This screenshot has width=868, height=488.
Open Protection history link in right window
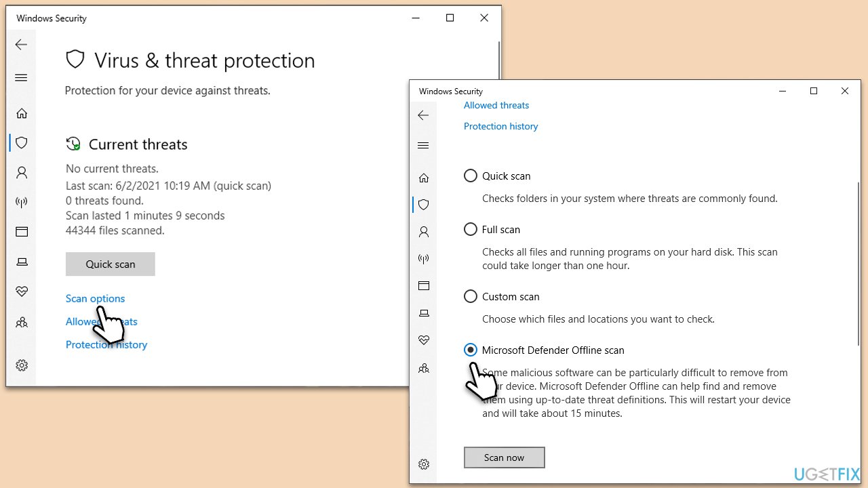[x=501, y=126]
